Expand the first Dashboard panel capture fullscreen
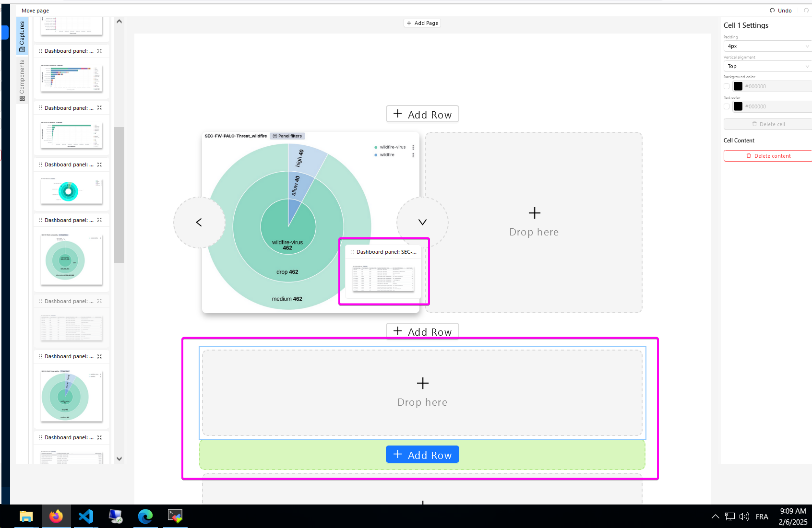Image resolution: width=812 pixels, height=528 pixels. pyautogui.click(x=99, y=51)
